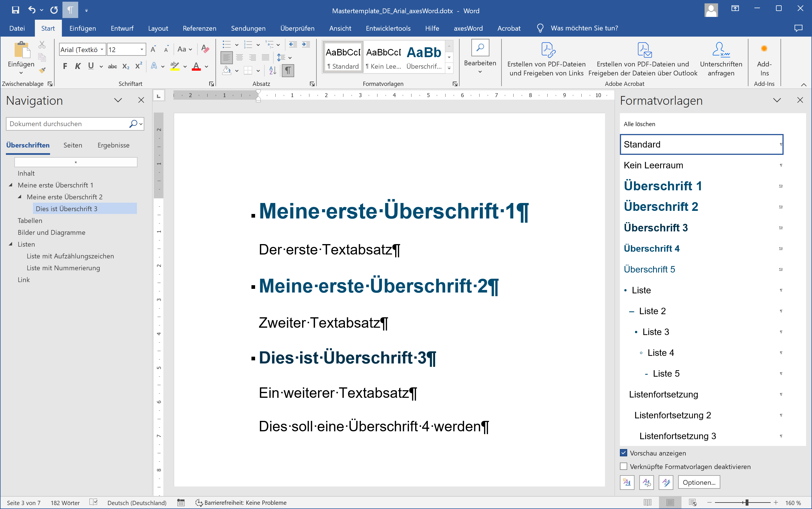Viewport: 812px width, 509px height.
Task: Open the Style Inspector icon
Action: [647, 483]
